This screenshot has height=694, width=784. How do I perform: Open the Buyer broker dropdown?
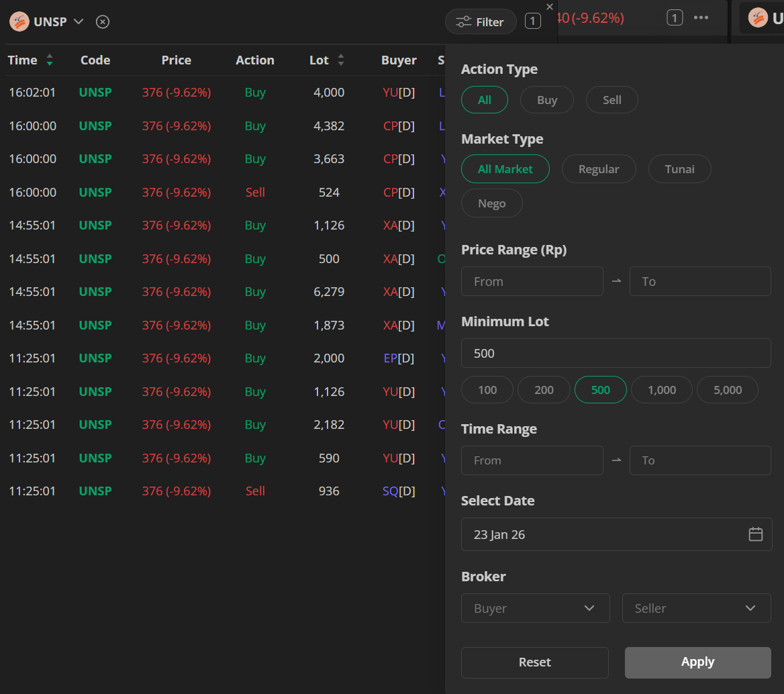[535, 608]
